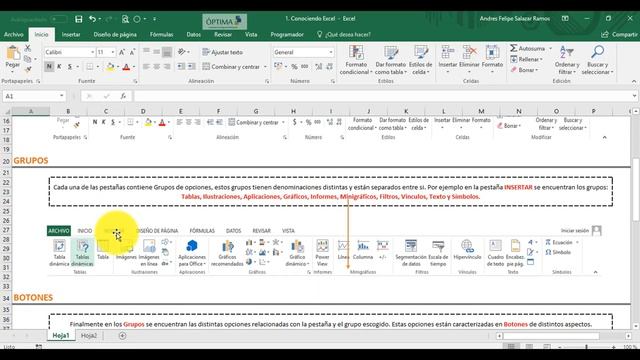Select row header 20
The image size is (640, 360).
(x=6, y=161)
